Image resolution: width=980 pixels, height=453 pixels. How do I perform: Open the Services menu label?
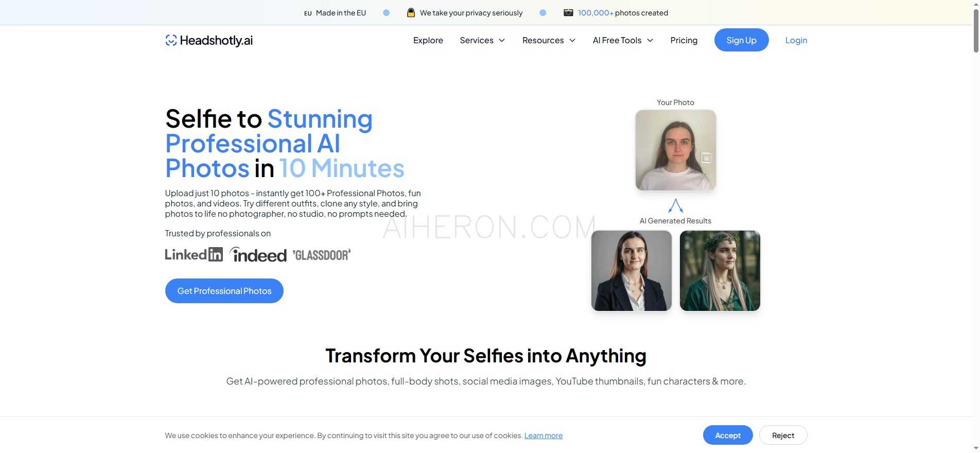tap(477, 40)
